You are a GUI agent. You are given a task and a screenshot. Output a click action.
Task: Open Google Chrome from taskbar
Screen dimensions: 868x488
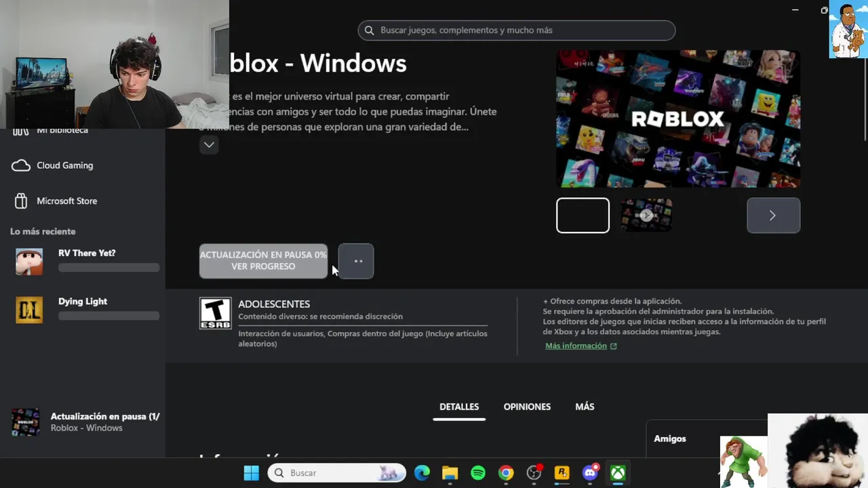point(506,473)
